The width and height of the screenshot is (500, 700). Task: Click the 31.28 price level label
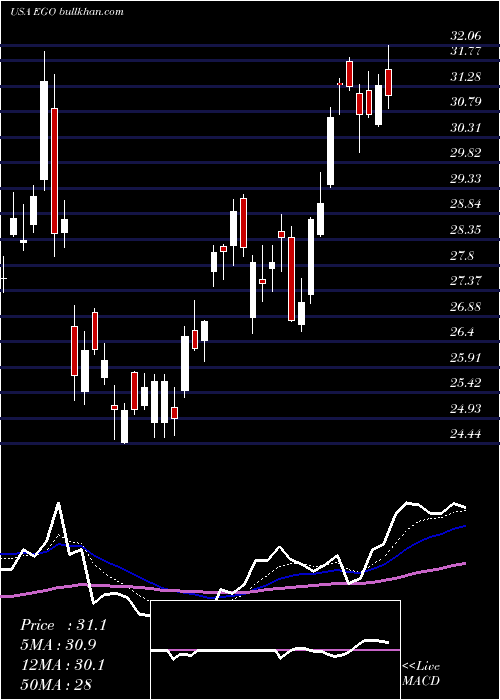[465, 77]
